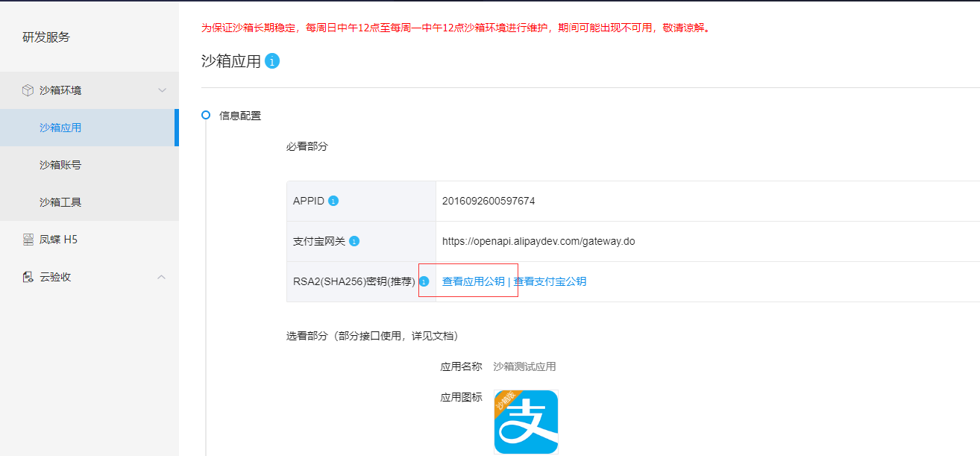Click the 应用图标 label
Image resolution: width=980 pixels, height=456 pixels.
point(462,397)
